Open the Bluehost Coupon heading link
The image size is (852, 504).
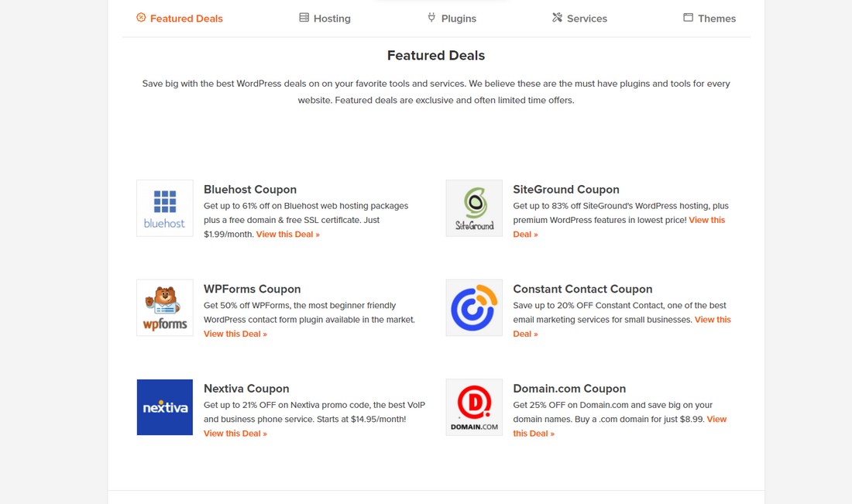(250, 190)
